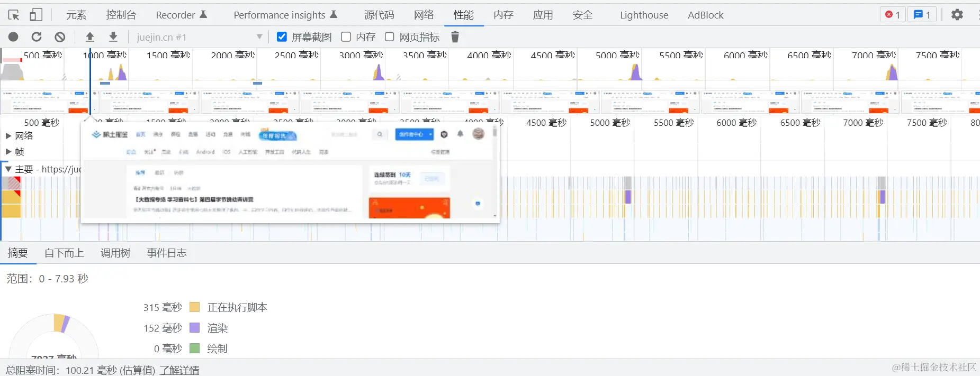Click the blue 创作者中心 button in screenshot preview
This screenshot has width=980, height=376.
coord(414,134)
